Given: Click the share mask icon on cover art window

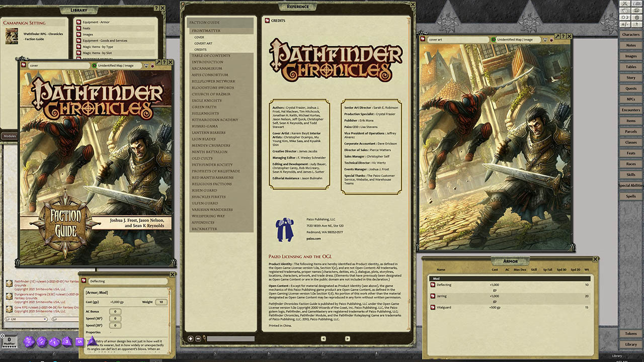Looking at the screenshot, I should click(x=544, y=39).
